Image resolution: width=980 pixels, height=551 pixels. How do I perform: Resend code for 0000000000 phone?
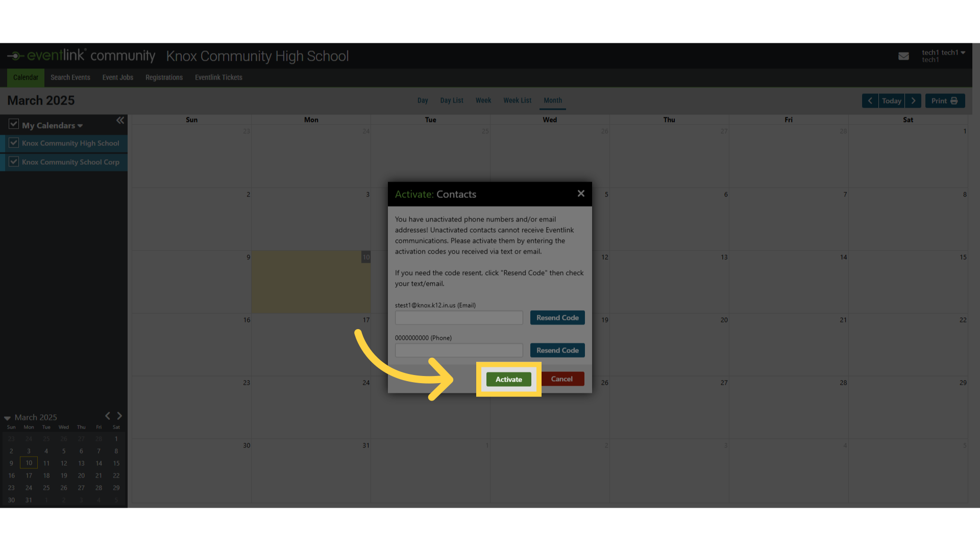point(557,350)
